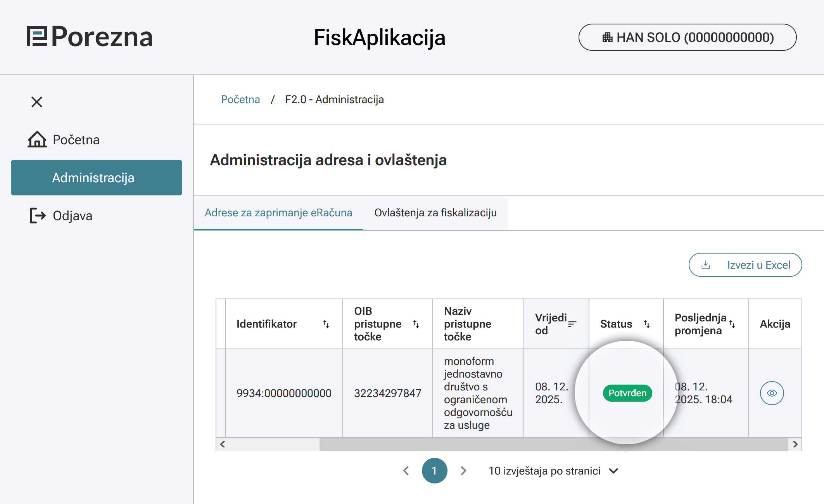Image resolution: width=824 pixels, height=504 pixels.
Task: Open the 10 izvještaja po stranici dropdown
Action: [553, 471]
